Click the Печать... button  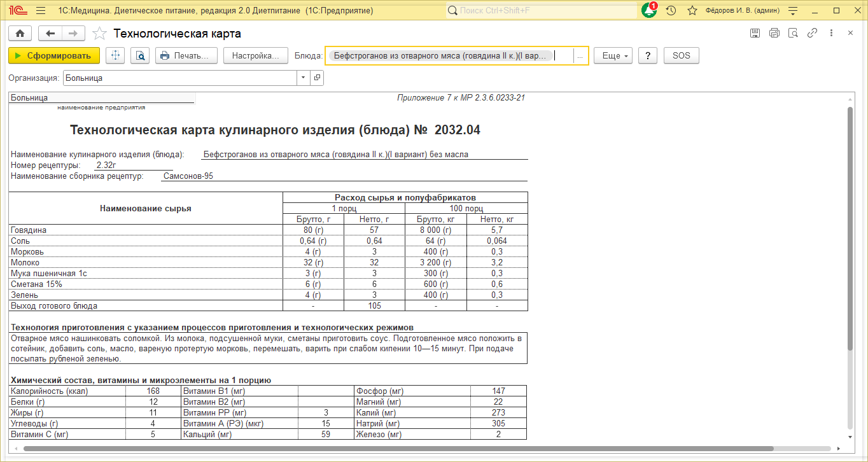point(186,55)
